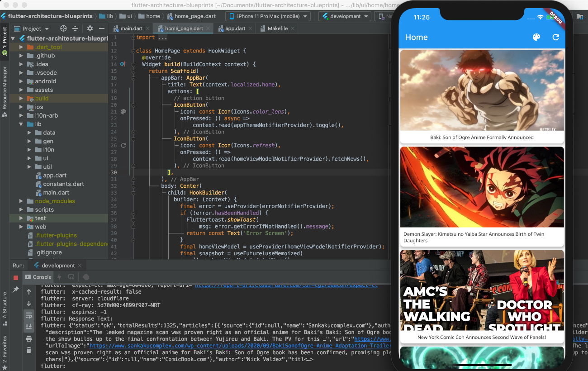The height and width of the screenshot is (371, 588).
Task: Click override gutter marker at line 14
Action: point(123,64)
